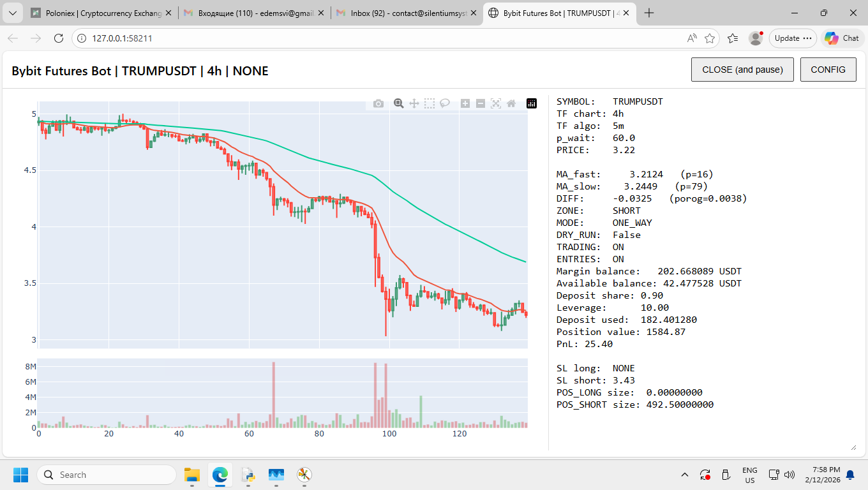The height and width of the screenshot is (490, 868).
Task: Add page to favorites with star icon
Action: 710,38
